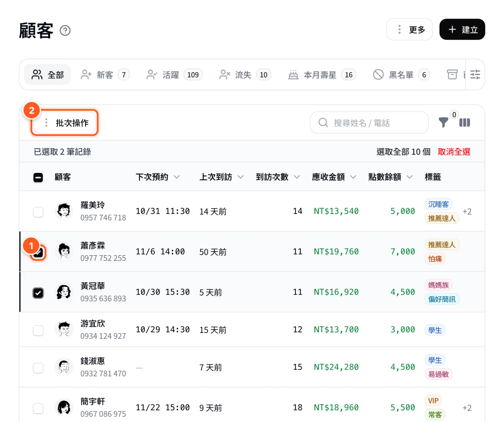Open the tab settings sliders icon
This screenshot has height=422, width=504.
click(x=475, y=75)
